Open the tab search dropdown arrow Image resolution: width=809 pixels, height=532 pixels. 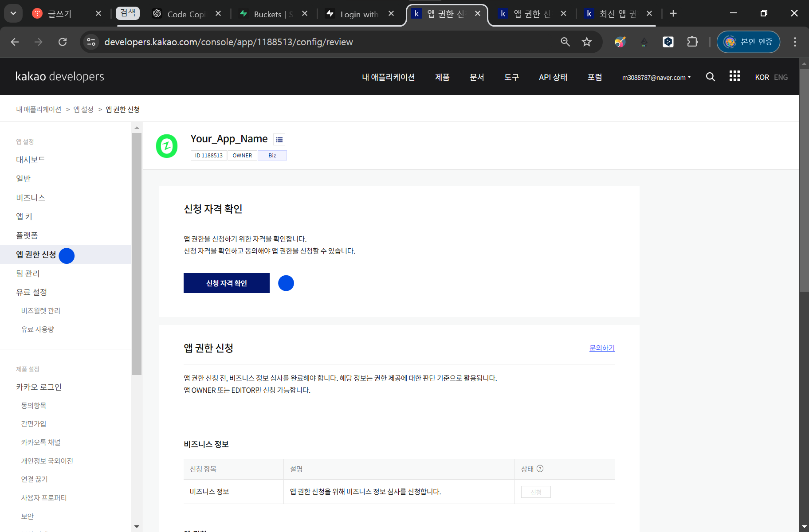[13, 13]
